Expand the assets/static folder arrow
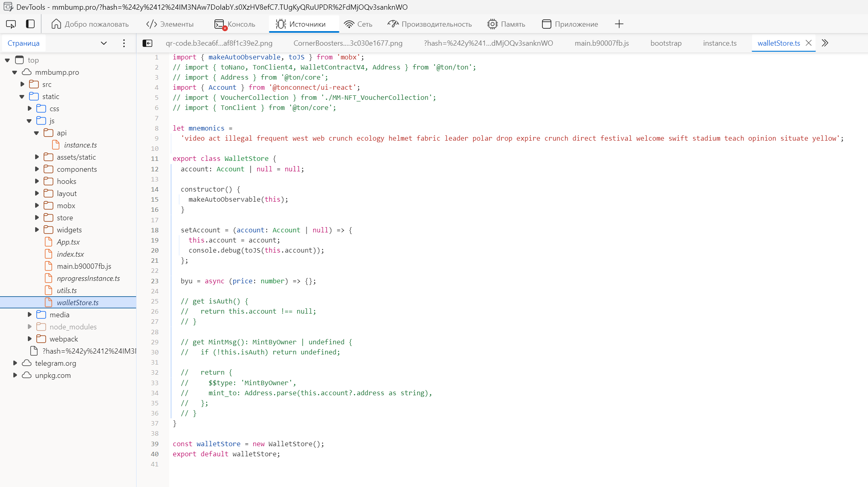This screenshot has height=487, width=868. click(37, 157)
